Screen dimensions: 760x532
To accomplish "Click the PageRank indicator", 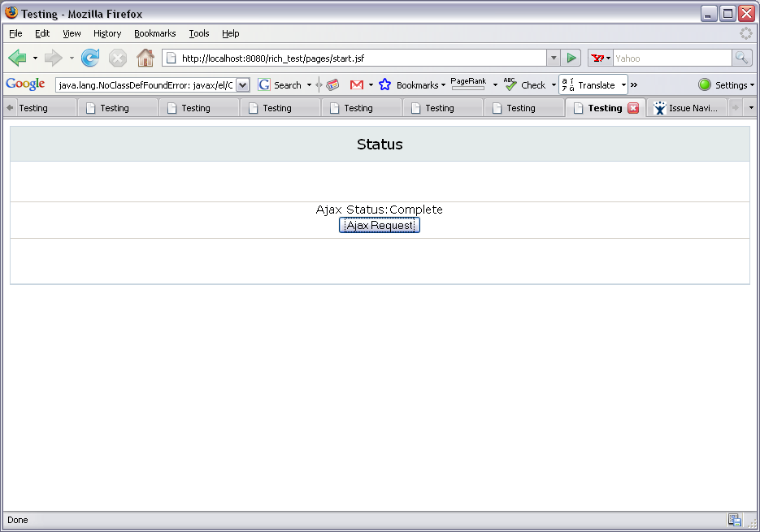I will (468, 84).
